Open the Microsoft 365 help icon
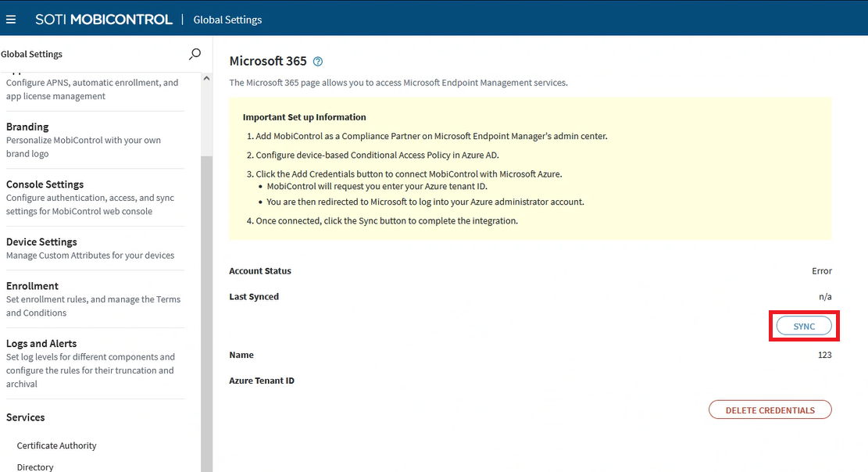Image resolution: width=868 pixels, height=472 pixels. (x=318, y=62)
